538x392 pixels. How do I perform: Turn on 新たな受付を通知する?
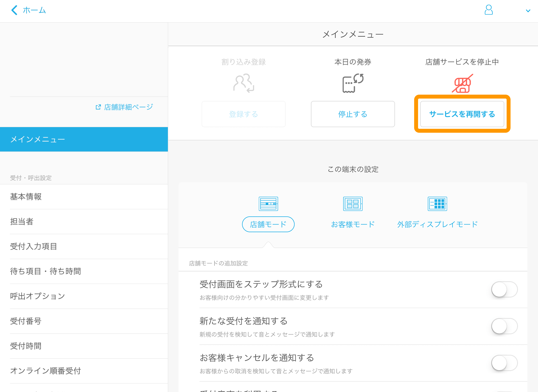click(504, 326)
